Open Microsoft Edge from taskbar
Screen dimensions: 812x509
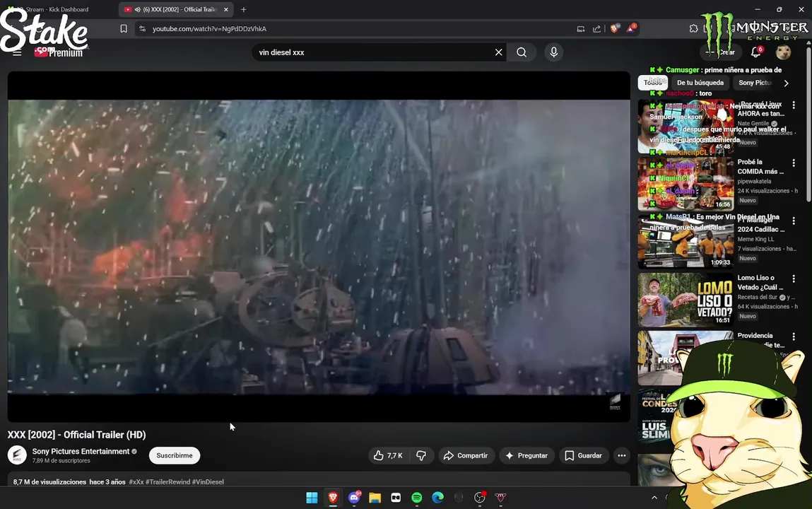[x=437, y=498]
